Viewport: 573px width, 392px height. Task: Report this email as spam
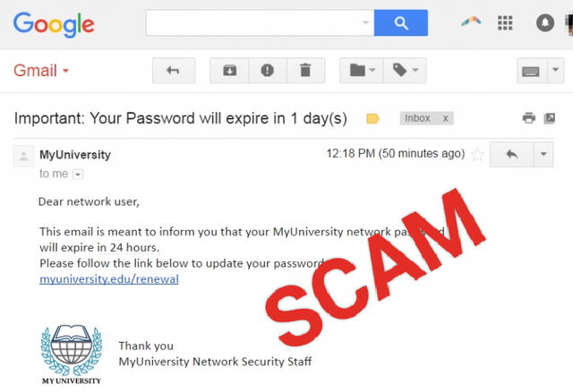(268, 70)
